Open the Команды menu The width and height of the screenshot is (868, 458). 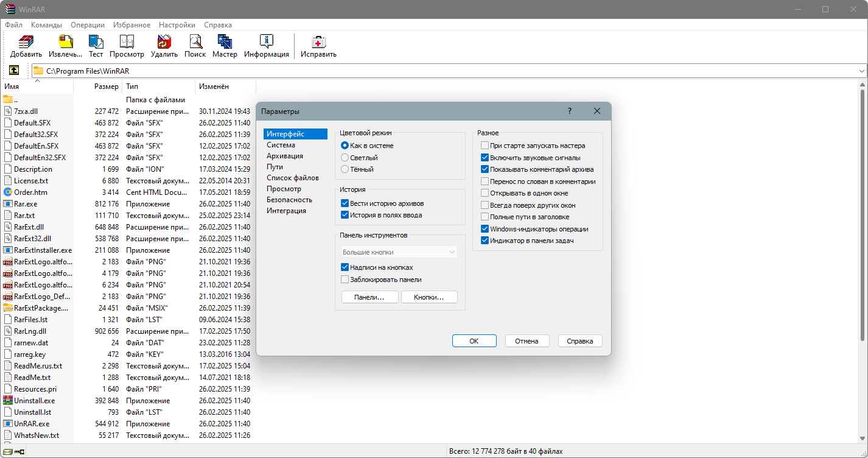point(46,25)
